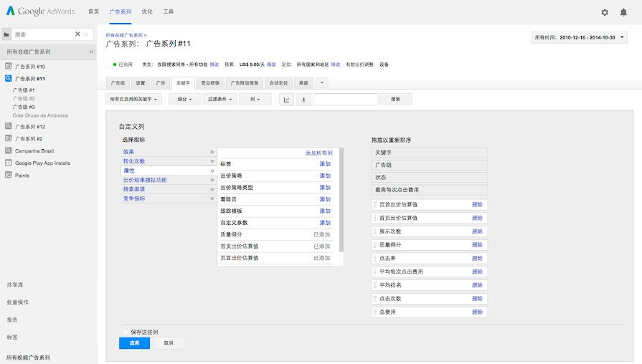Collapse the left sidebar with double-arrow icon
This screenshot has width=642, height=364.
[x=91, y=52]
